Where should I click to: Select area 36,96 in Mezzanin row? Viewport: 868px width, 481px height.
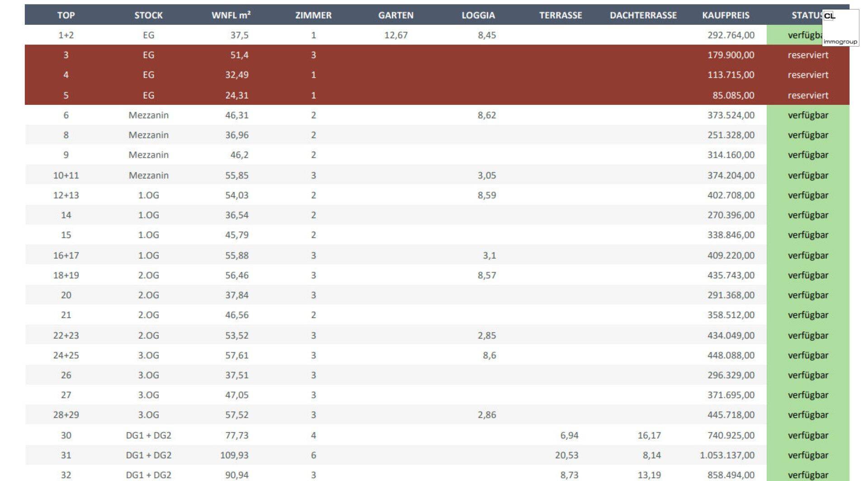237,135
